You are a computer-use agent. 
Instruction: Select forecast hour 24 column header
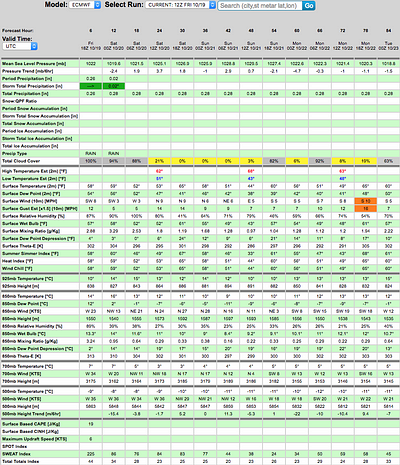(159, 31)
